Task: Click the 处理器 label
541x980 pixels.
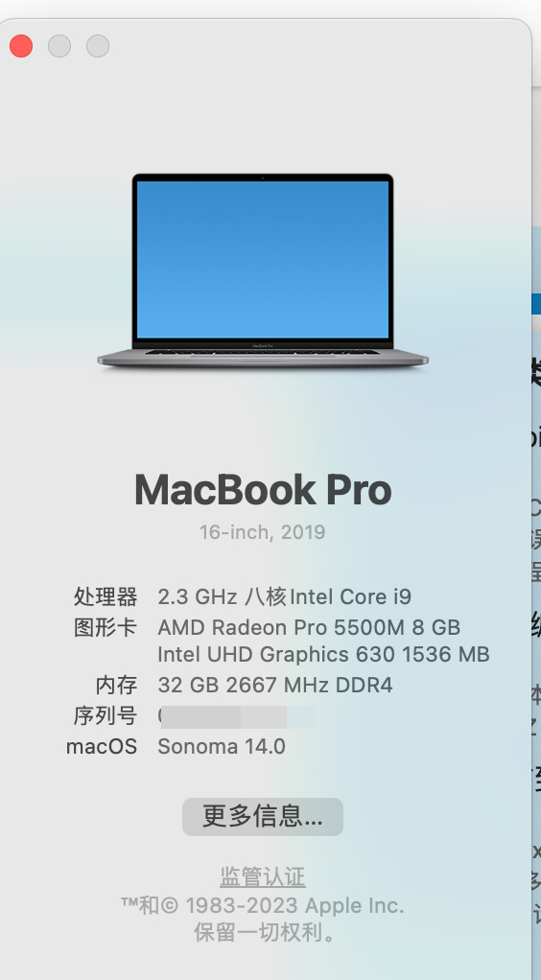Action: click(106, 596)
